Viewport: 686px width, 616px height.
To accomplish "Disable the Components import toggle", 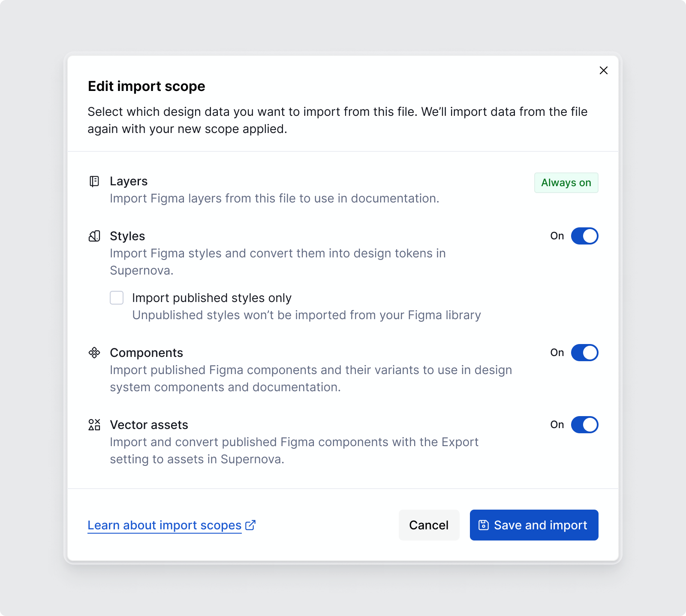I will point(584,353).
